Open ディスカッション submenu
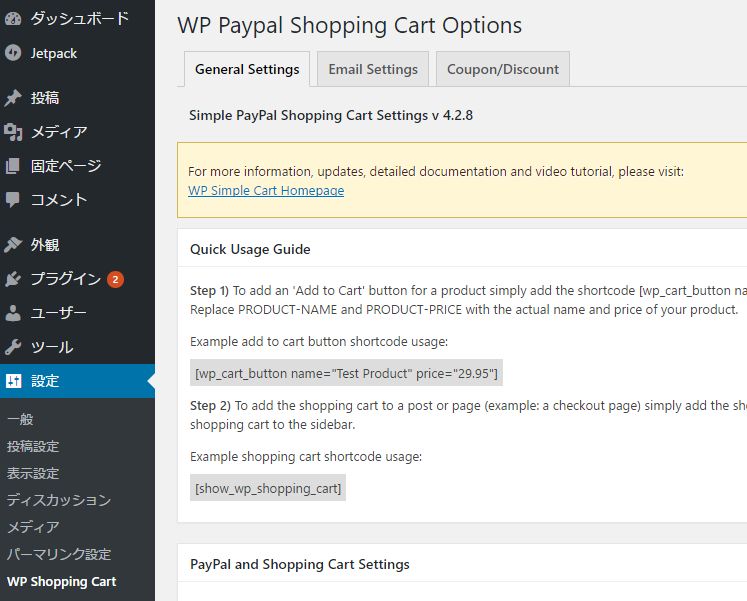Image resolution: width=747 pixels, height=601 pixels. click(x=59, y=500)
